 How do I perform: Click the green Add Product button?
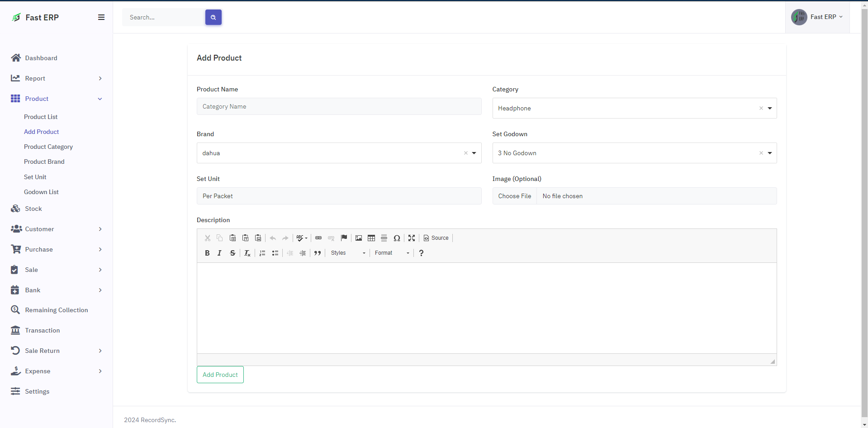(220, 375)
